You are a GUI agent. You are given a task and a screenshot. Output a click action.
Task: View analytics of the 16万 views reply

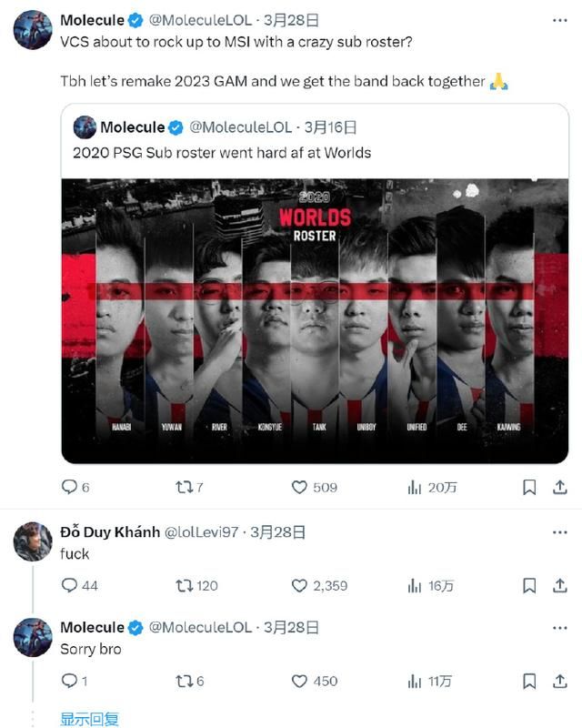[415, 585]
